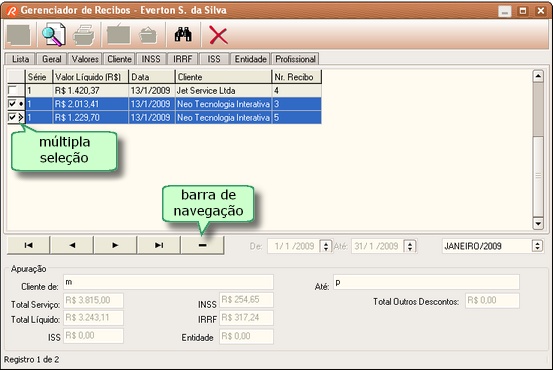553x370 pixels.
Task: Open the IRRF tab
Action: [x=182, y=59]
